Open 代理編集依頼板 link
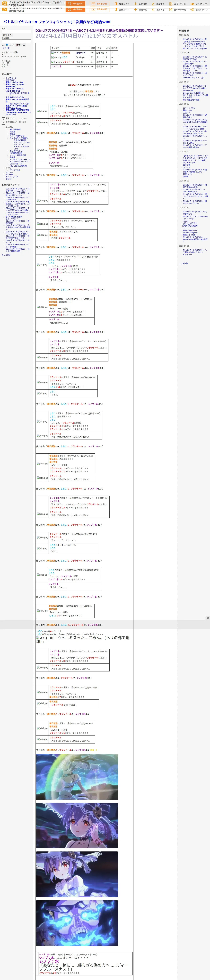The width and height of the screenshot is (210, 980). (16, 153)
